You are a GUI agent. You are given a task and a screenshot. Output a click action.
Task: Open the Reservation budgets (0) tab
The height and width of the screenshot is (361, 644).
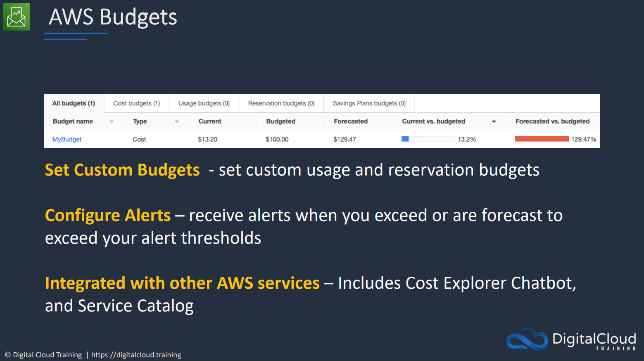(281, 103)
